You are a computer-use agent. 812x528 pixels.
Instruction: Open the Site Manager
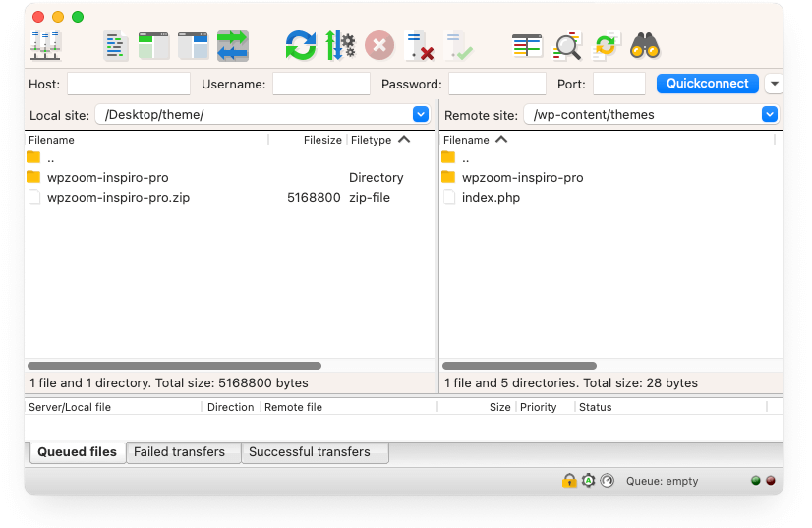coord(45,45)
